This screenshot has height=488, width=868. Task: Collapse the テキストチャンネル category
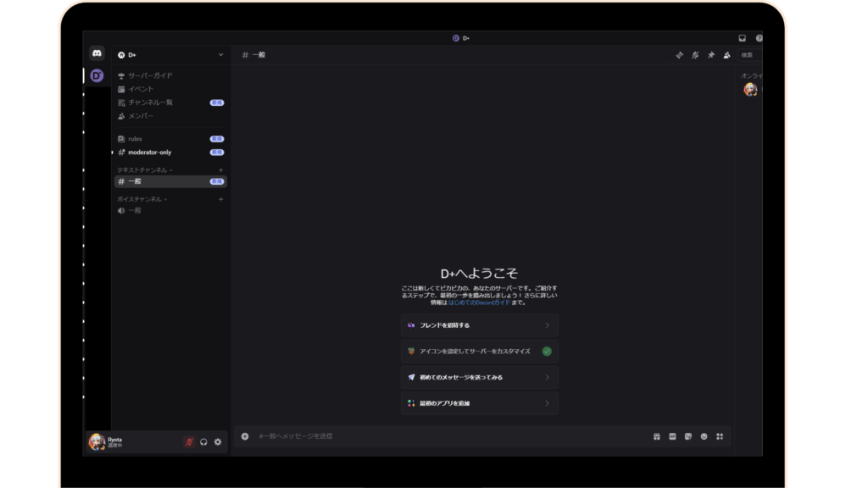pyautogui.click(x=144, y=169)
